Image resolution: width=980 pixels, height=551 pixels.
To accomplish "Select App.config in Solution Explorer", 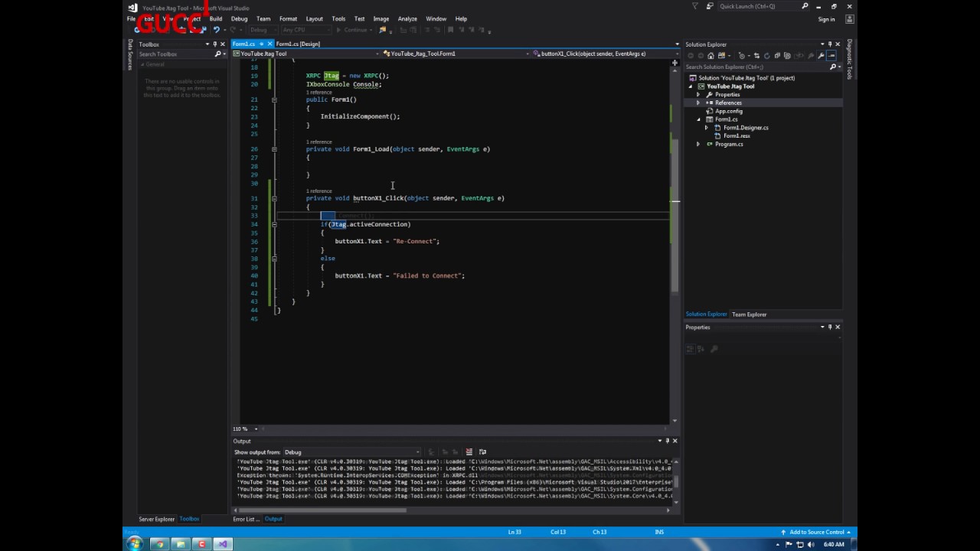I will click(728, 111).
